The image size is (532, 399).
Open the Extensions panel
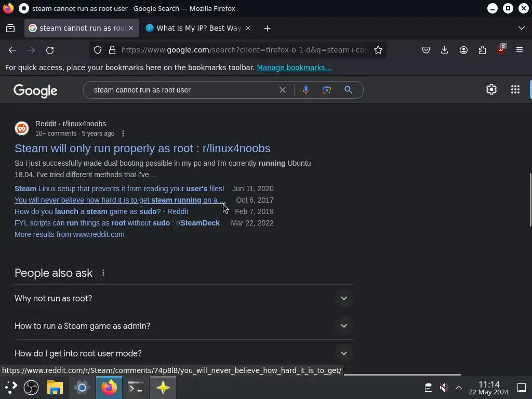pos(483,50)
